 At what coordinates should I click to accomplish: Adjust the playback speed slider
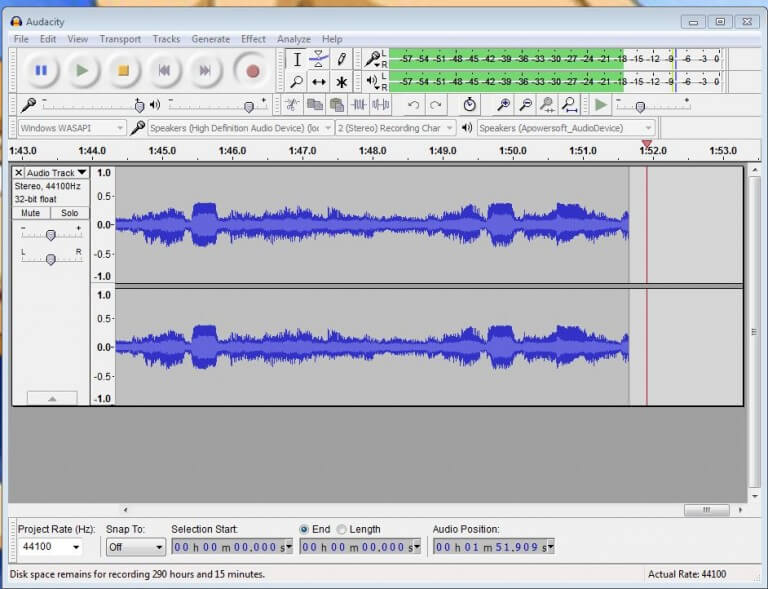click(x=640, y=106)
